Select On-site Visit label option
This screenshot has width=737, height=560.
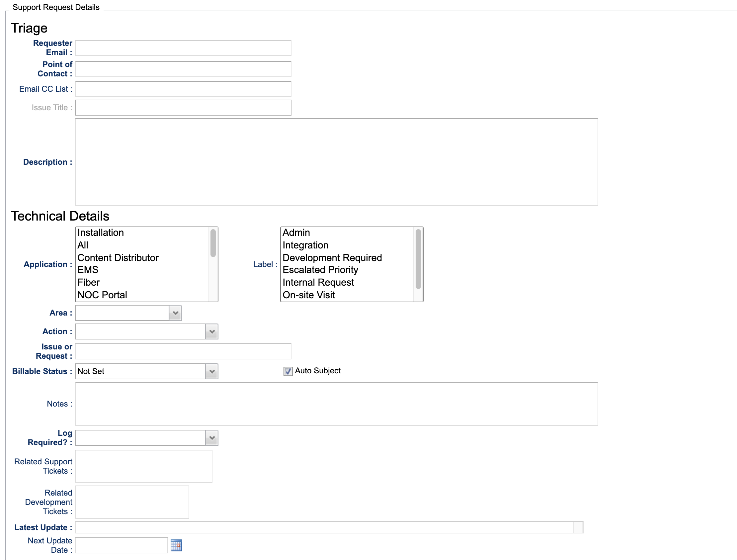click(x=308, y=295)
